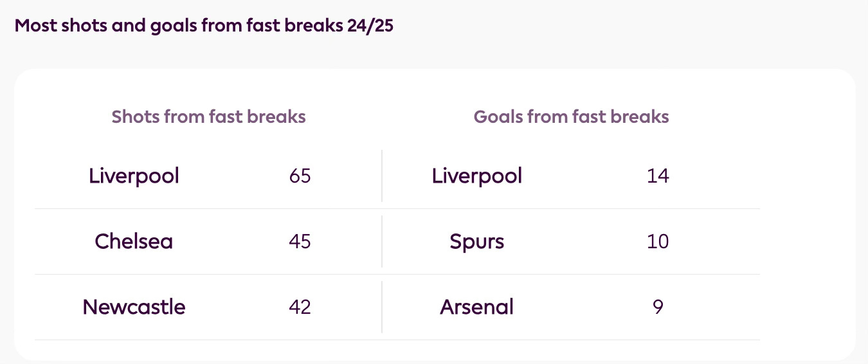Select Spurs in the goals column
The width and height of the screenshot is (868, 364).
pos(476,242)
